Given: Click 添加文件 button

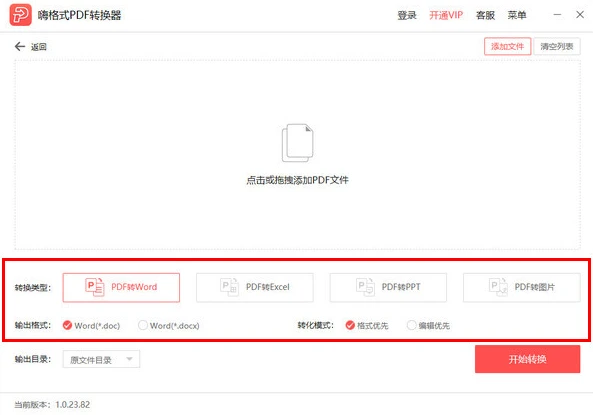Looking at the screenshot, I should (508, 46).
